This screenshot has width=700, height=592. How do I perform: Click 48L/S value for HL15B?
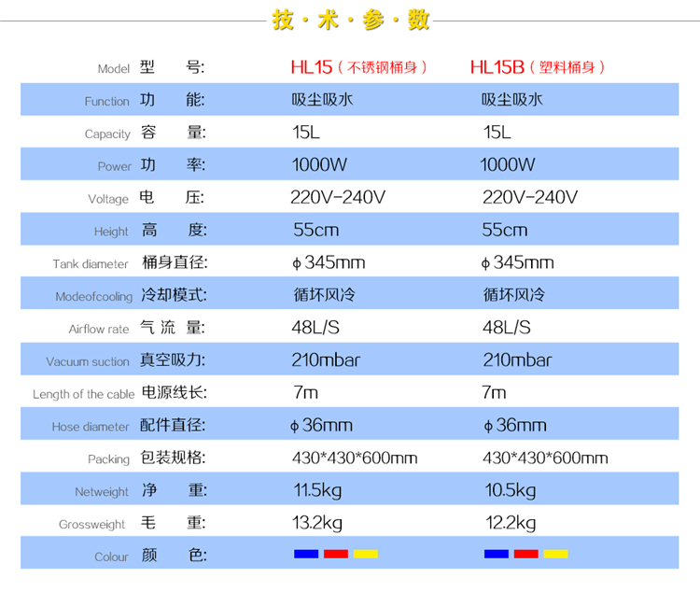(507, 328)
